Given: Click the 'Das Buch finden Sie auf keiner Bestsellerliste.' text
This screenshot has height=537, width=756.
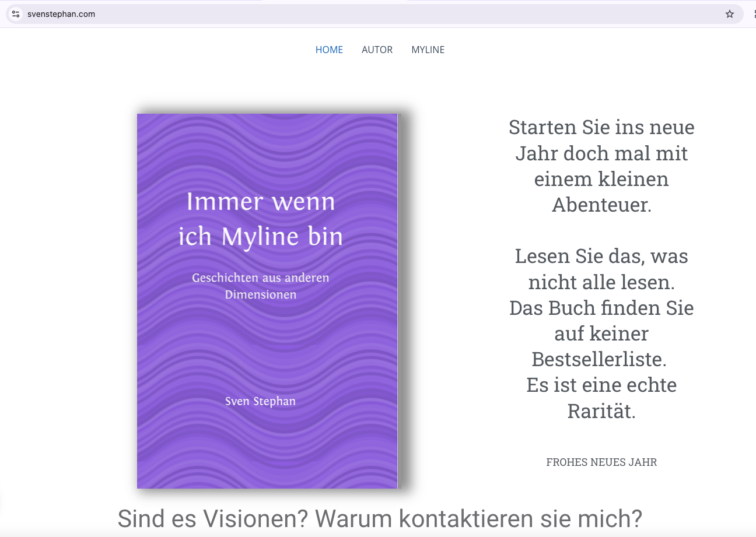Looking at the screenshot, I should (x=601, y=333).
